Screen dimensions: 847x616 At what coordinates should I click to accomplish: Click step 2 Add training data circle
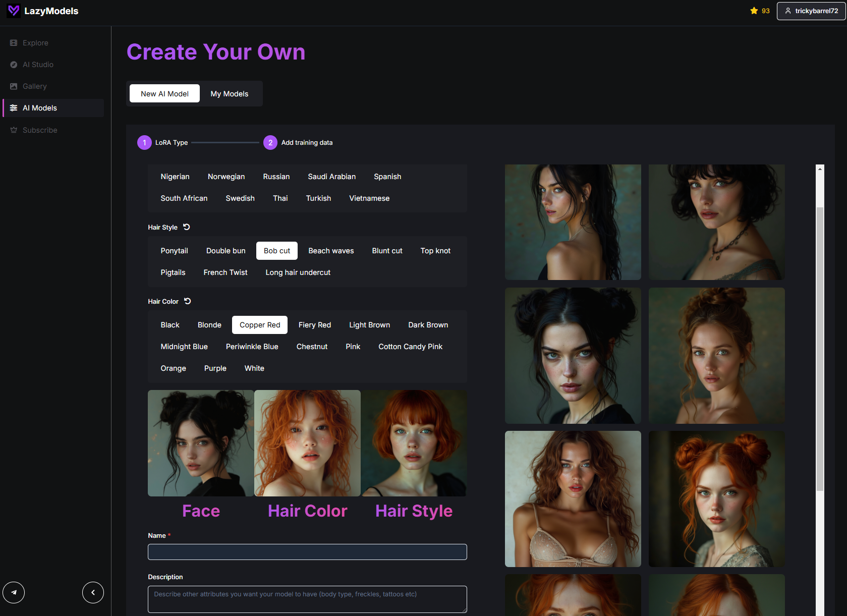tap(270, 143)
